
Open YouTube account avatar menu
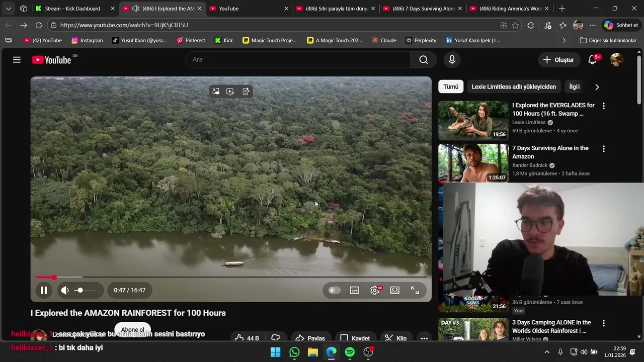[616, 60]
